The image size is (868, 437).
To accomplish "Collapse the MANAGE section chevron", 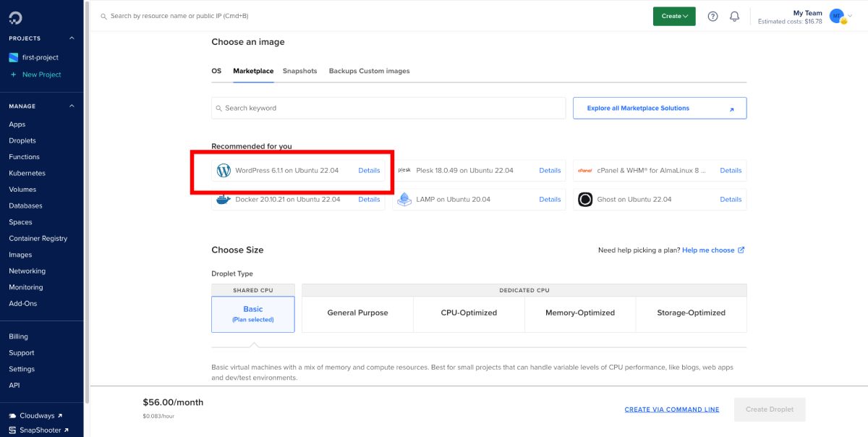I will coord(72,106).
